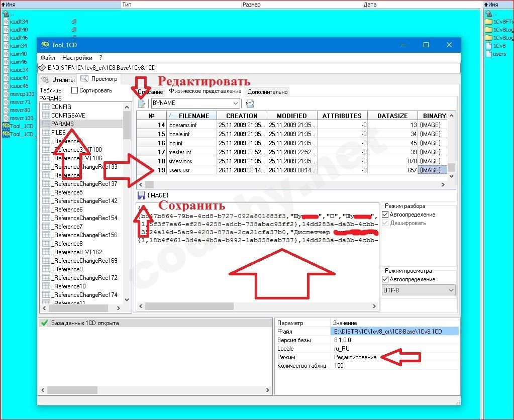Click _ReferenceChangeRec142 table icon
Screen dimensions: 514x420
[x=46, y=200]
